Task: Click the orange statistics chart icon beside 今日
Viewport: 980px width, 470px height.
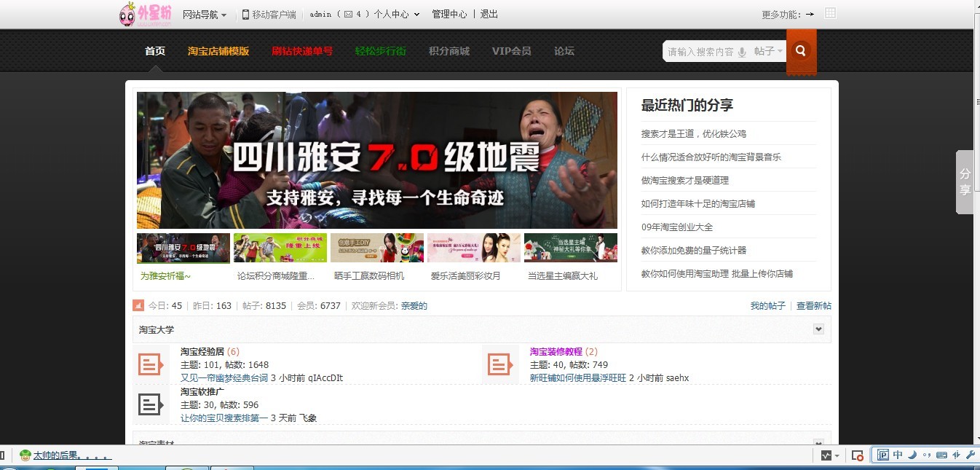Action: click(x=138, y=305)
